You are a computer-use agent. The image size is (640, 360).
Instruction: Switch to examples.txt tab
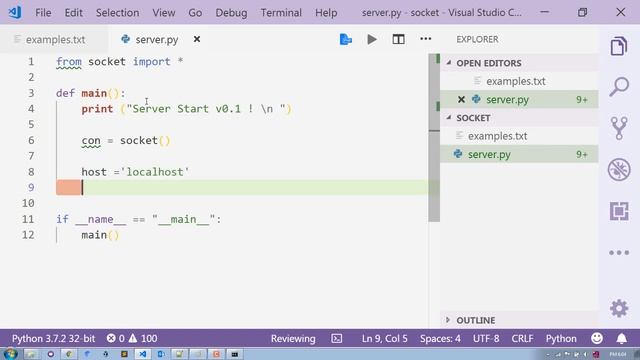point(54,40)
